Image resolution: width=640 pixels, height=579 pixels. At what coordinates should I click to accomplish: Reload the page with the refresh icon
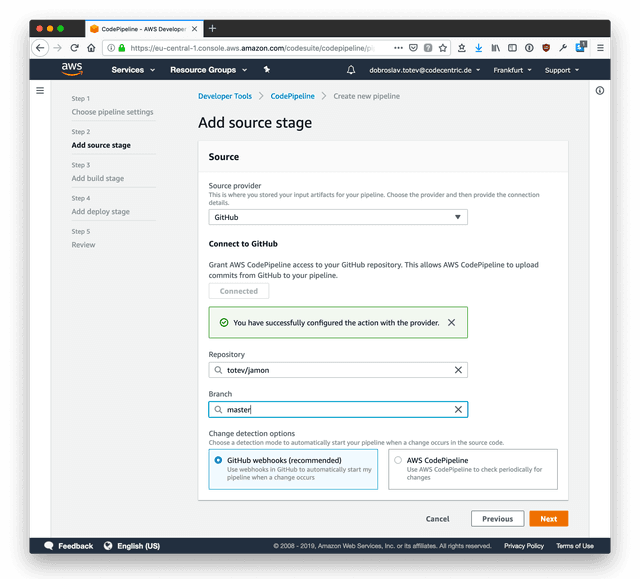(74, 48)
